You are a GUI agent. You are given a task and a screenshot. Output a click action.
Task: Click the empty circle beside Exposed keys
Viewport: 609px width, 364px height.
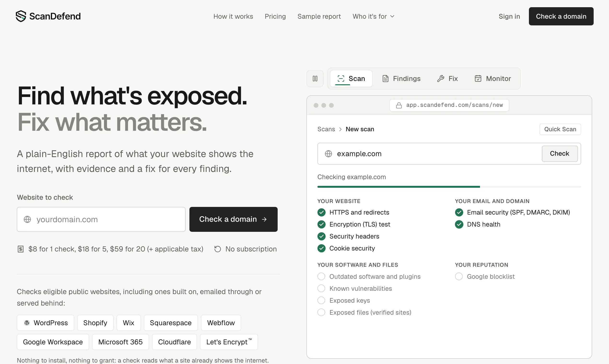click(321, 301)
